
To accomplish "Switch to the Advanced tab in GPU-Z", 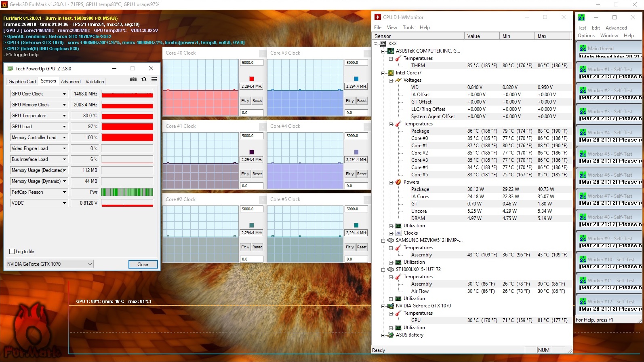I will point(71,81).
